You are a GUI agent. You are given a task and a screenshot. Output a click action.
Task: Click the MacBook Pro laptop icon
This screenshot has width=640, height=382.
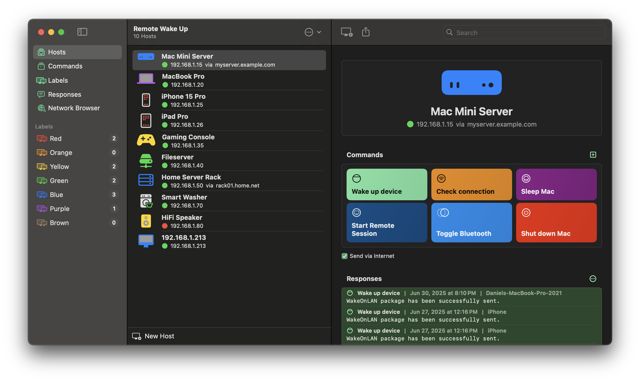pos(146,78)
